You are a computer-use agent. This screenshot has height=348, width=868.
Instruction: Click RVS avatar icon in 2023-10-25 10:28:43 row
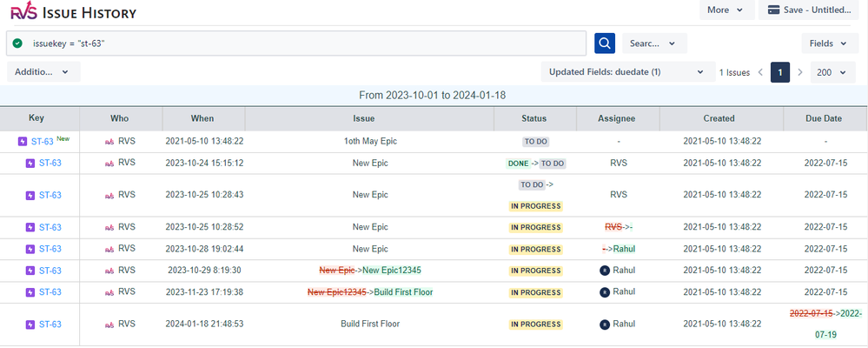[x=109, y=196]
